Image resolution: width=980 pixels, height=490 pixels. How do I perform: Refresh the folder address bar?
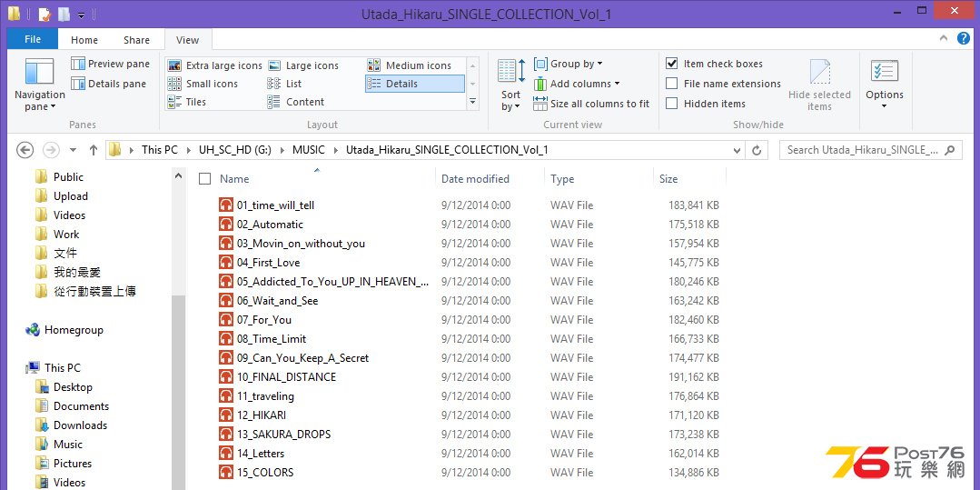click(757, 150)
